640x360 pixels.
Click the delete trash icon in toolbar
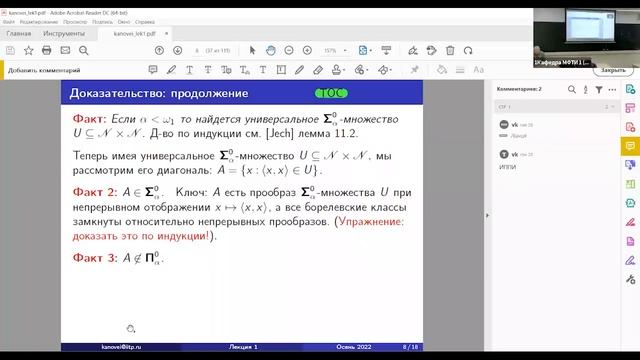(x=450, y=51)
